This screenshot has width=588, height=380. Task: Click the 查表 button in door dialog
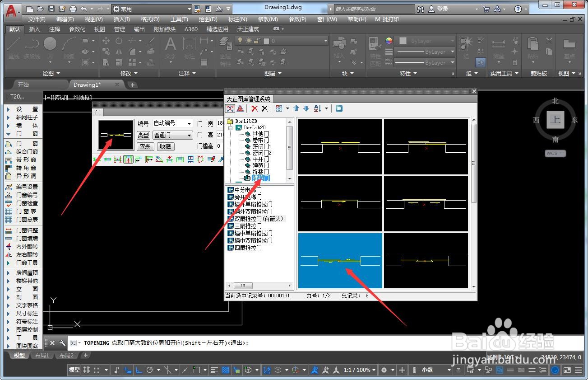click(x=145, y=147)
